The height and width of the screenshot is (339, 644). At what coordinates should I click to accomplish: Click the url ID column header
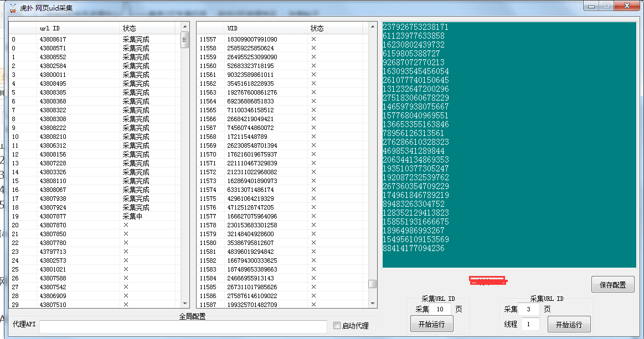pos(78,28)
